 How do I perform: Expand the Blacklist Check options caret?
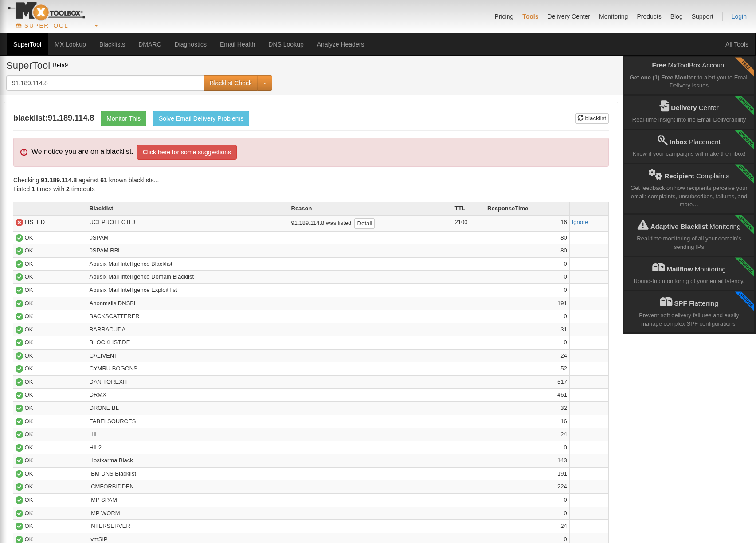(x=265, y=83)
